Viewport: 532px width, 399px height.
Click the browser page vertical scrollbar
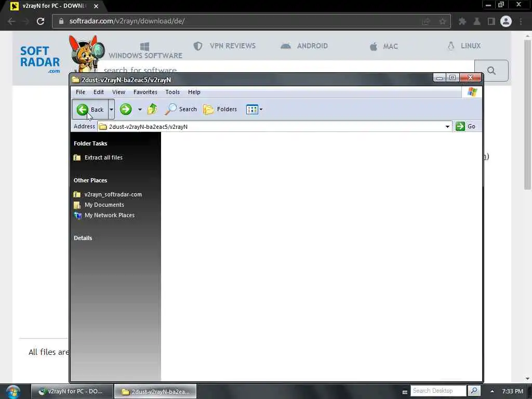527,115
